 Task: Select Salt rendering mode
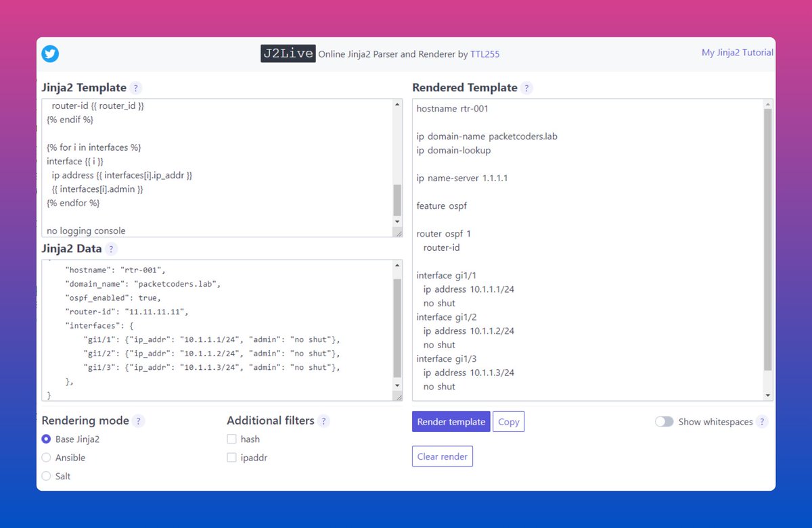tap(46, 476)
